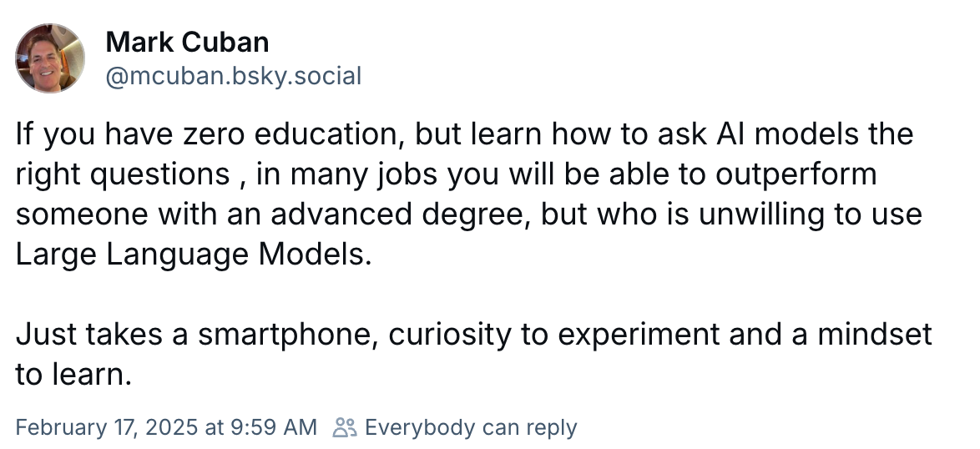Screen dimensions: 980x449
Task: Click the word smartphone in the post
Action: click(x=288, y=335)
